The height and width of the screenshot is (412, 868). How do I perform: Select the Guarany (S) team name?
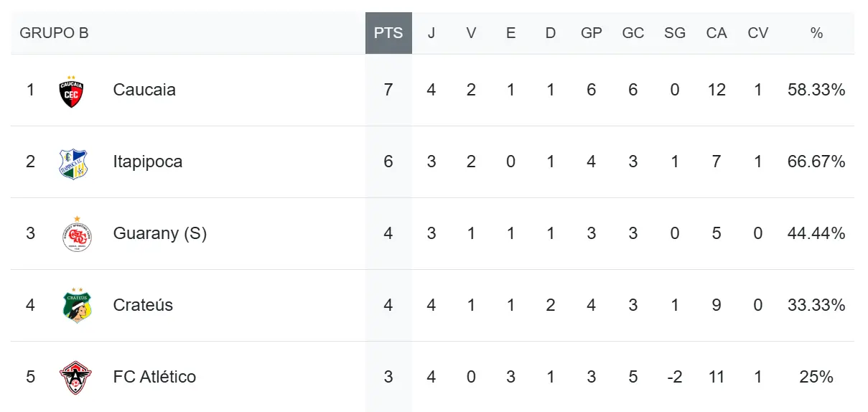pyautogui.click(x=159, y=233)
